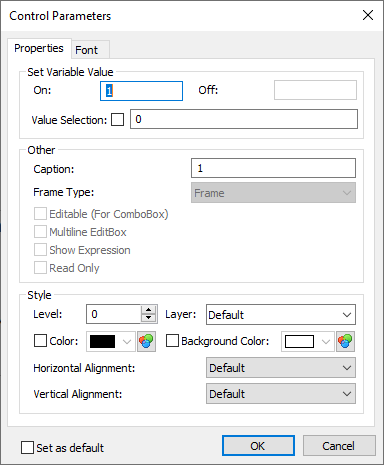Pick the black Color swatch

(x=103, y=342)
